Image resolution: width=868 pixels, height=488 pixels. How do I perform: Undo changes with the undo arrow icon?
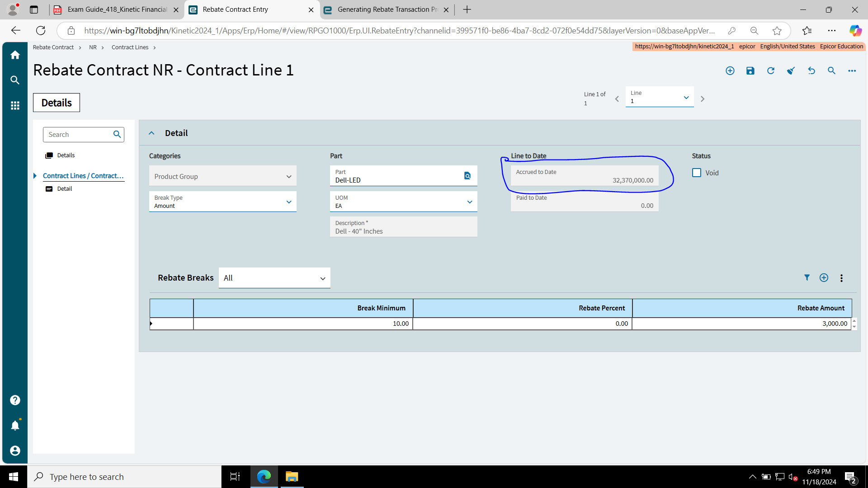click(x=811, y=70)
